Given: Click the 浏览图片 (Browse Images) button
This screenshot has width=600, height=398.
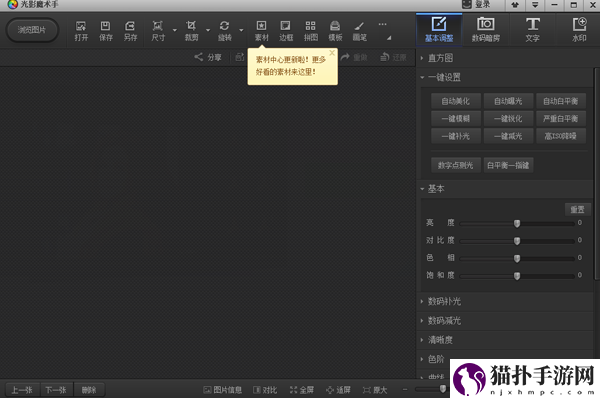Looking at the screenshot, I should coord(32,30).
